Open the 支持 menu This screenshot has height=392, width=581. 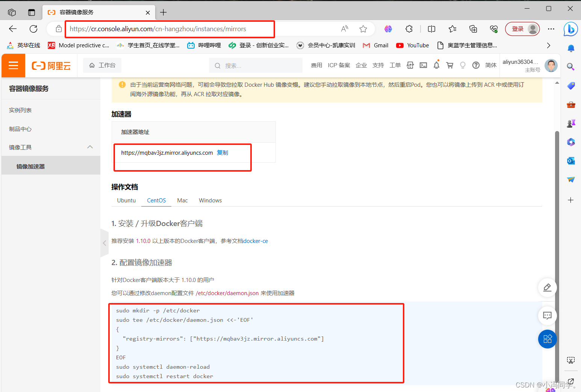(x=378, y=65)
